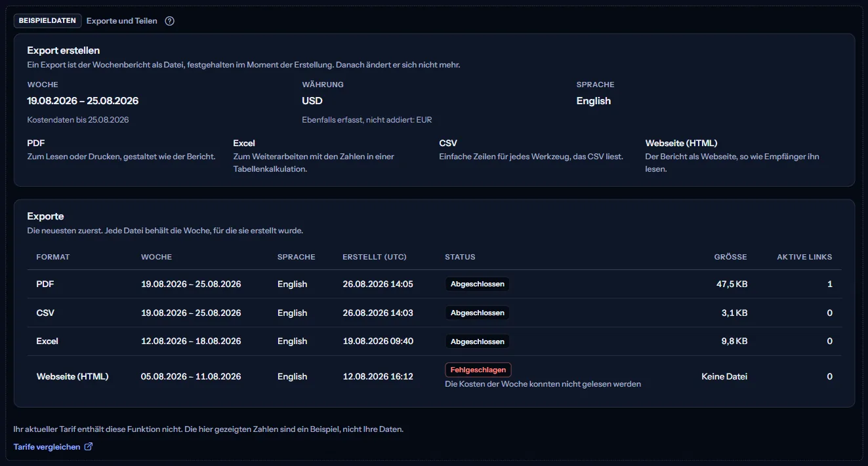Click the STATUS column header
Screen dimensions: 868x466
[460, 257]
